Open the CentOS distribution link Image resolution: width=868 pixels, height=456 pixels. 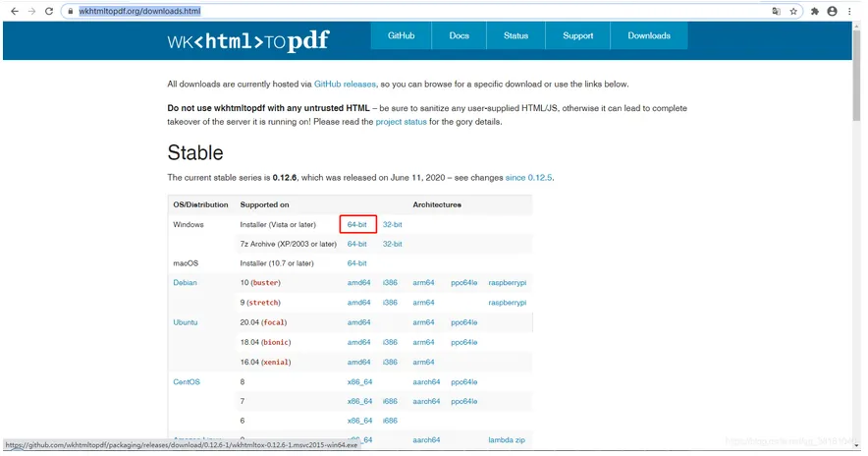coord(187,382)
